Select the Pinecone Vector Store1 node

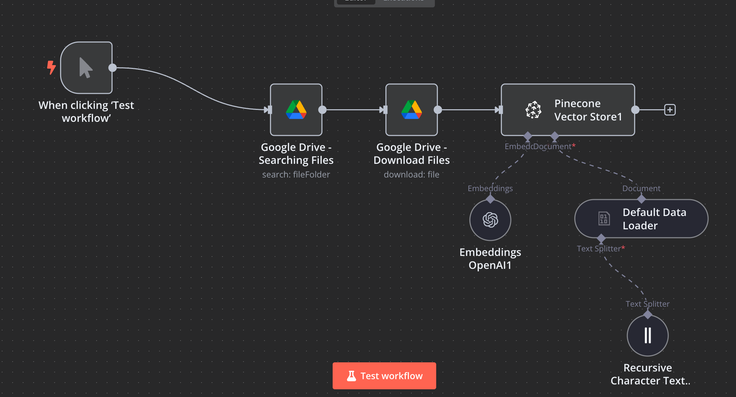click(x=568, y=110)
